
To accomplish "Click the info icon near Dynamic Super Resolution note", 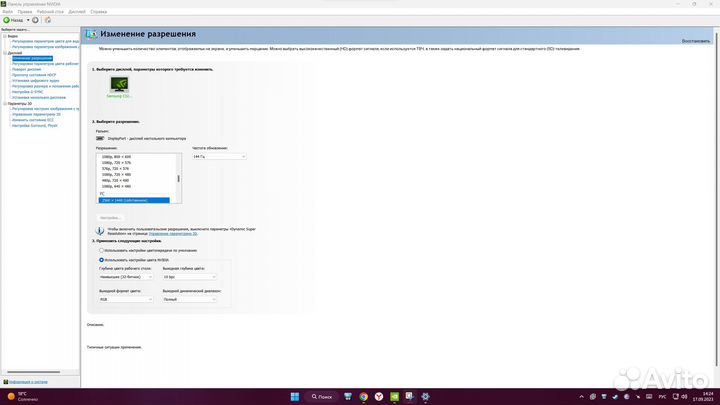I will 100,231.
